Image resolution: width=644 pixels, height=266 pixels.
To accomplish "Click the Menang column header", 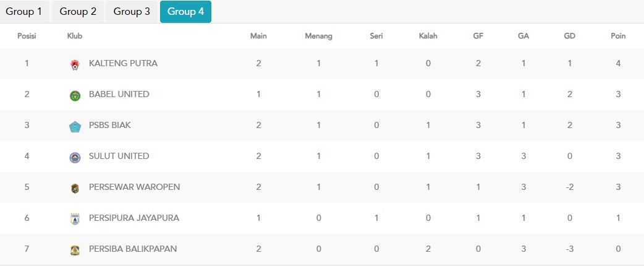I will pos(319,36).
